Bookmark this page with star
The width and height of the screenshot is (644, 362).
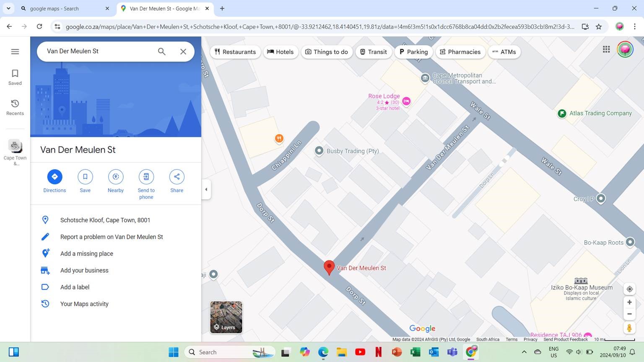click(599, 26)
